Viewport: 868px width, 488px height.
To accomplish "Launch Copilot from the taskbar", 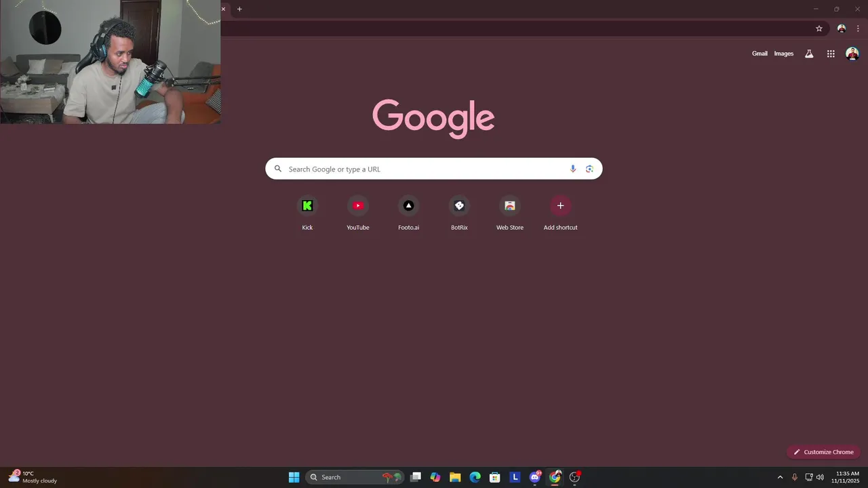I will pos(435,477).
